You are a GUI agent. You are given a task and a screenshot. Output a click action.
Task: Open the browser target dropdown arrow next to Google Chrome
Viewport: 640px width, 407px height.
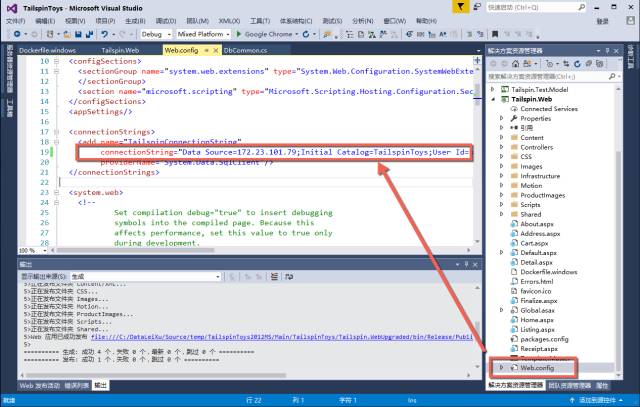pos(296,34)
